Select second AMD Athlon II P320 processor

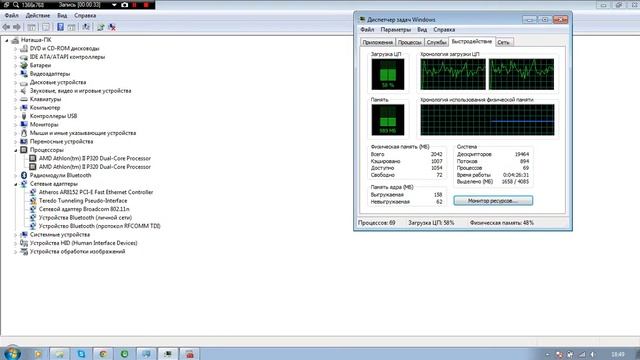95,167
